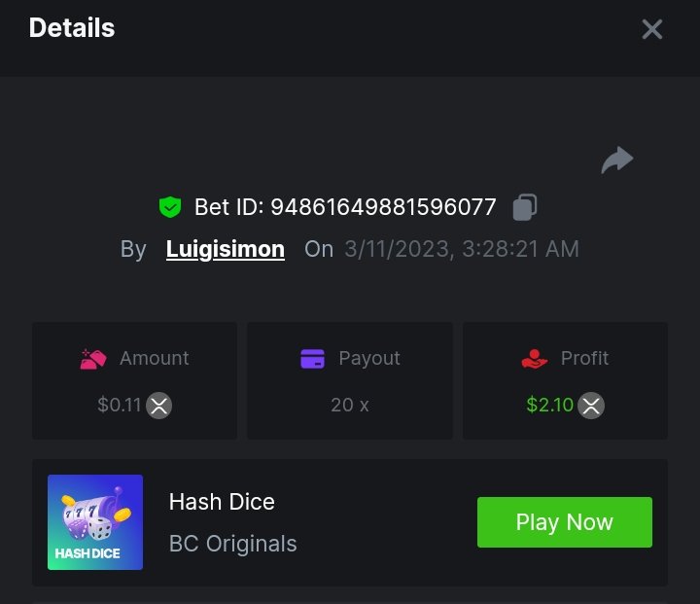Click the XRP coin icon beside $0.11
700x604 pixels.
[x=159, y=406]
